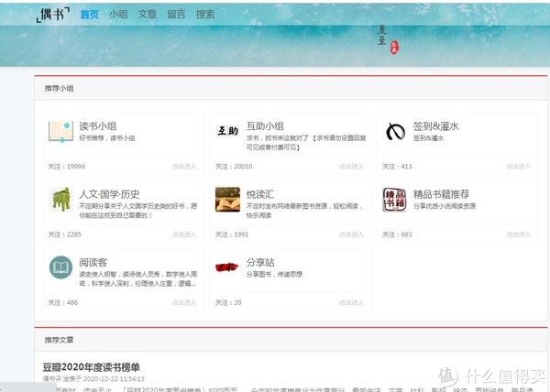Click the 读书小组 book icon
Image resolution: width=550 pixels, height=392 pixels.
60,131
